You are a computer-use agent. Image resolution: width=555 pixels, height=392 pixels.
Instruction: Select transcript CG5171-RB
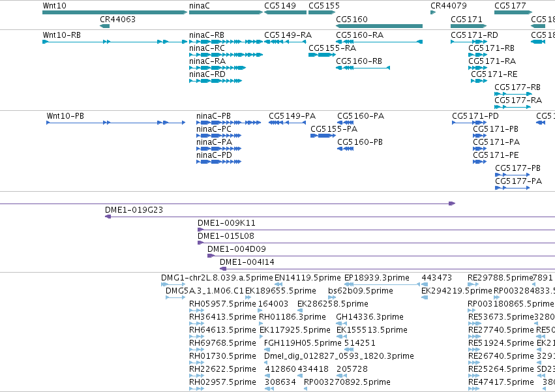click(478, 55)
